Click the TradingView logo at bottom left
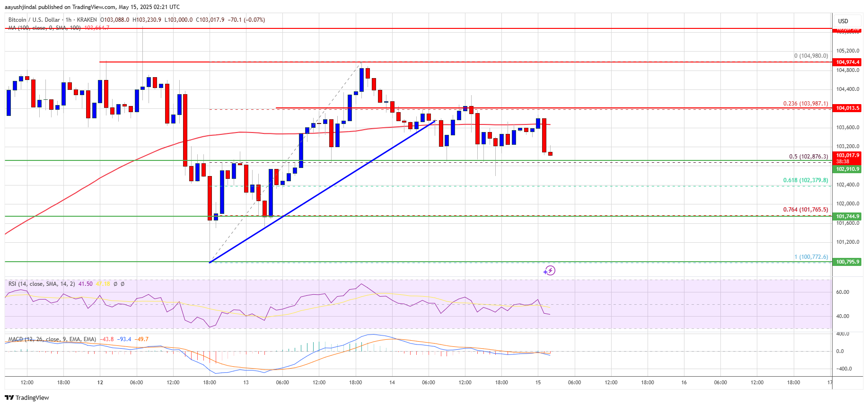The image size is (868, 406). click(x=27, y=397)
